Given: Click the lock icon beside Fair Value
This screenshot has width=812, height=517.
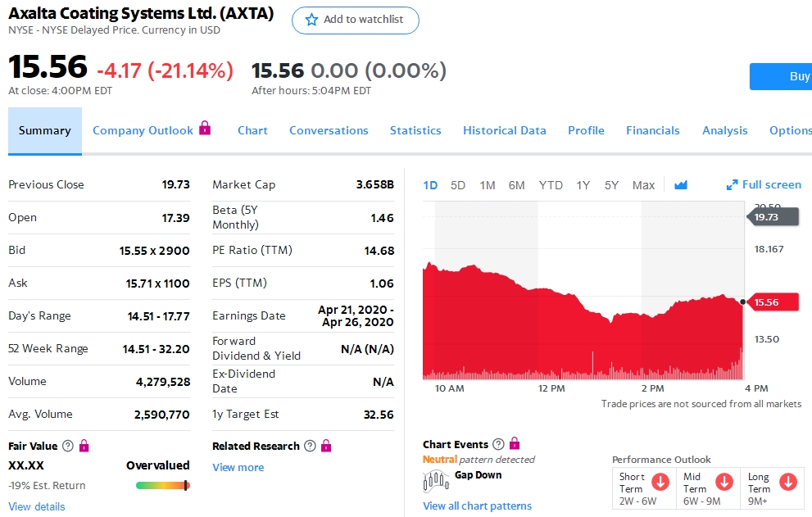Looking at the screenshot, I should tap(84, 446).
